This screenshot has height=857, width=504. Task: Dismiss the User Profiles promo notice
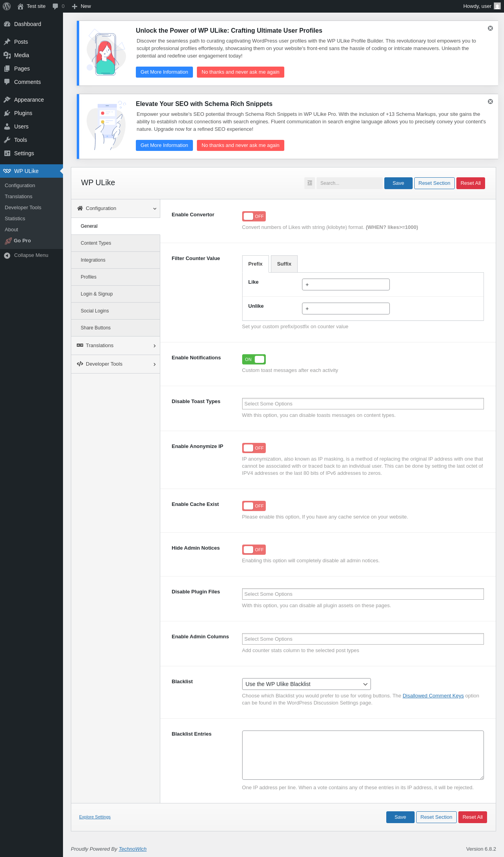click(x=490, y=28)
